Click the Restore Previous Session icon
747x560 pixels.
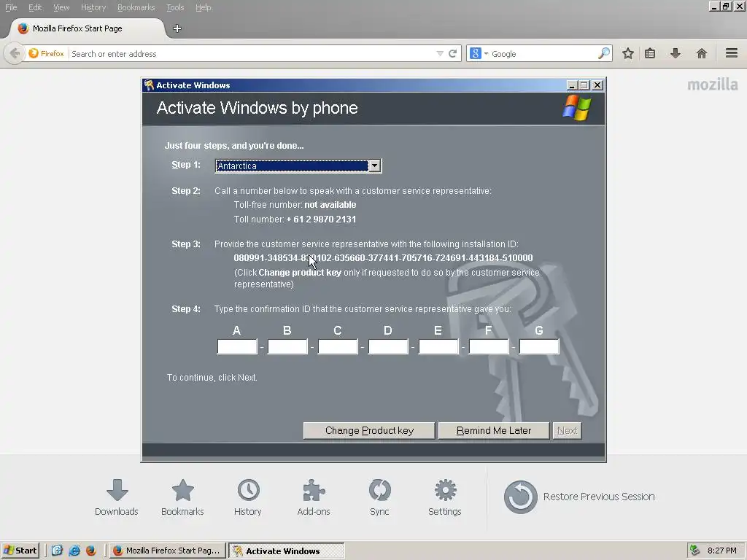click(520, 497)
